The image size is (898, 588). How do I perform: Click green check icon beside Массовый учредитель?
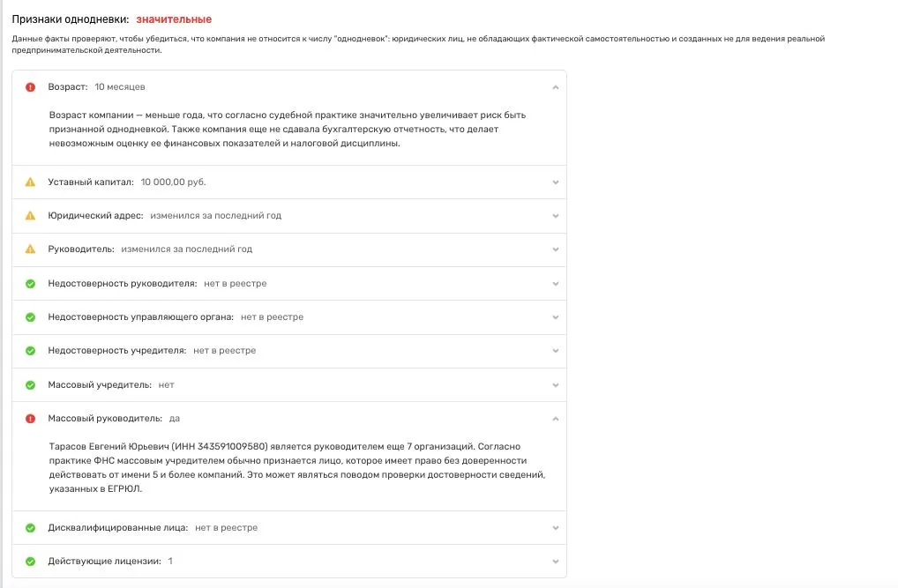pos(30,385)
